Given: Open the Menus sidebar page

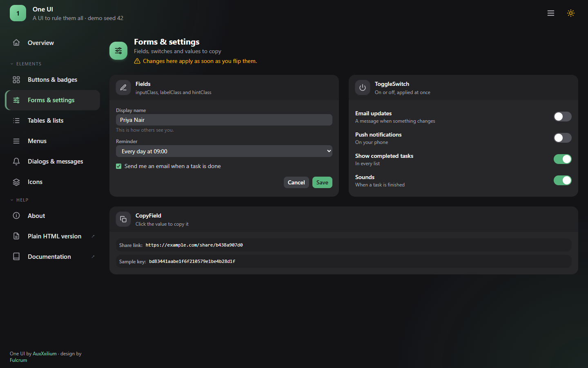Looking at the screenshot, I should [x=53, y=141].
